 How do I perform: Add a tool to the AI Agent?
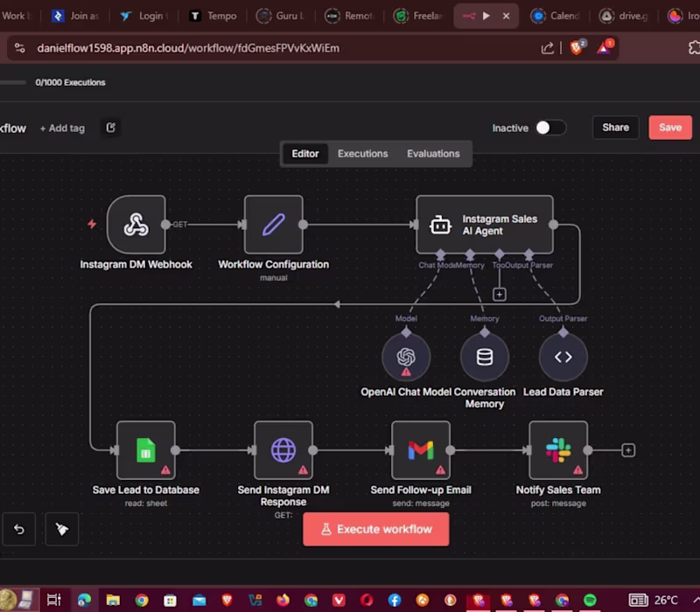499,295
